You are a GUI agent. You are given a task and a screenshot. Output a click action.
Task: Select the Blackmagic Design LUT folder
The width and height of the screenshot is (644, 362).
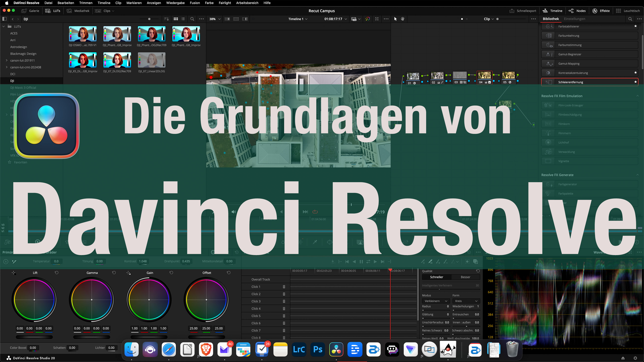click(x=23, y=54)
